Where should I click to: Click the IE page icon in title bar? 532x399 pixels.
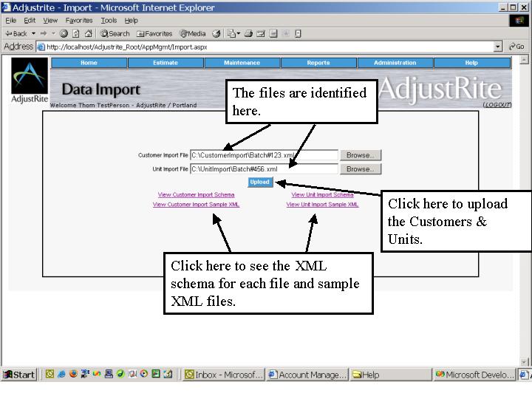[6, 7]
